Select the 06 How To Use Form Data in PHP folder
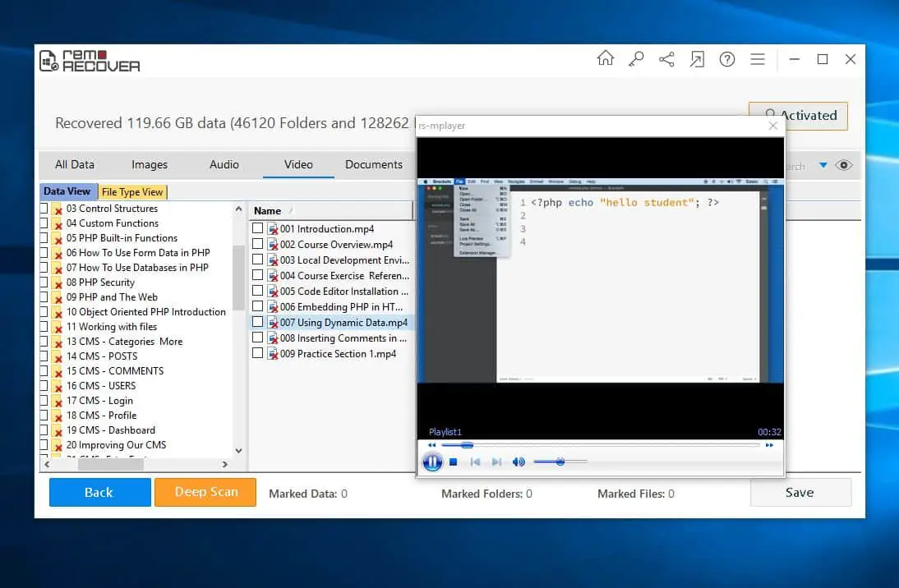Viewport: 899px width, 588px height. pyautogui.click(x=138, y=253)
